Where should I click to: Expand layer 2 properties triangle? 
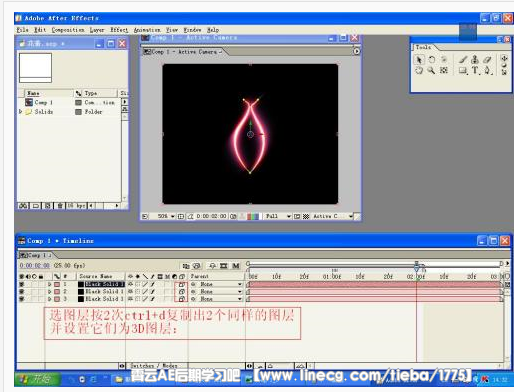point(50,292)
